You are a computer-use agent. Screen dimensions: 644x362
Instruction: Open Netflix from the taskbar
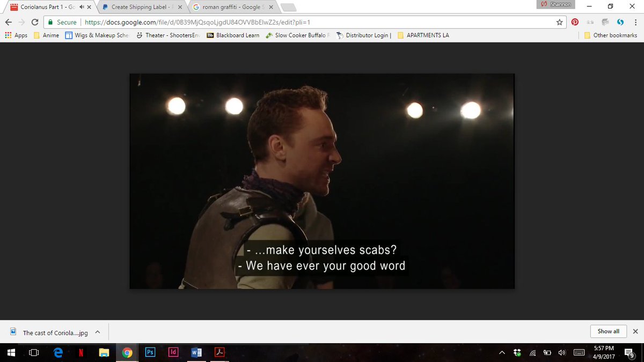81,352
